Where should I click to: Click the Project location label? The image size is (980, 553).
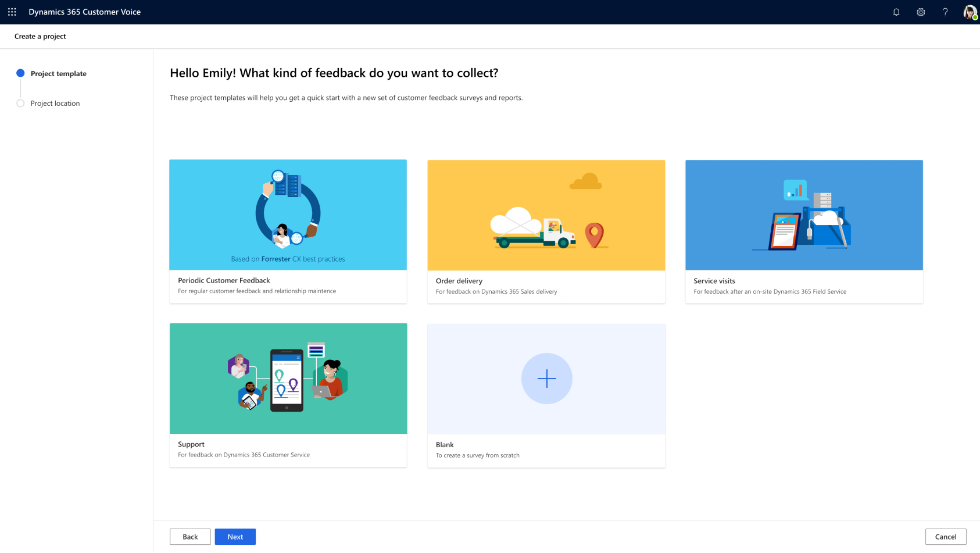click(x=55, y=103)
